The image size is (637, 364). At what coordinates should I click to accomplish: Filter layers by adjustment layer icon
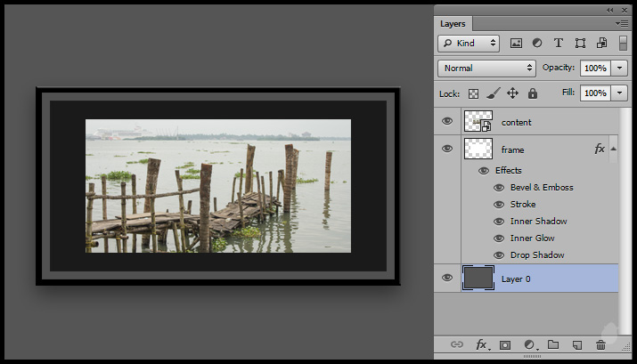[x=537, y=43]
